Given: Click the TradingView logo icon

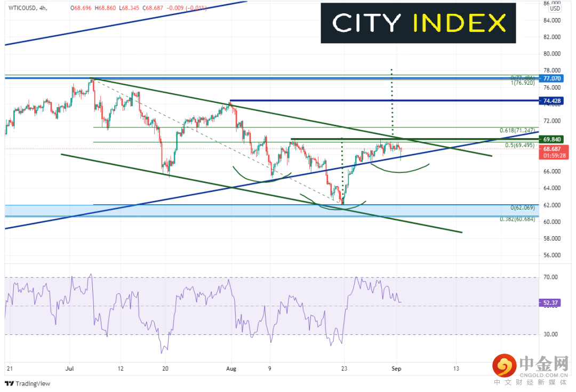Looking at the screenshot, I should coord(9,383).
